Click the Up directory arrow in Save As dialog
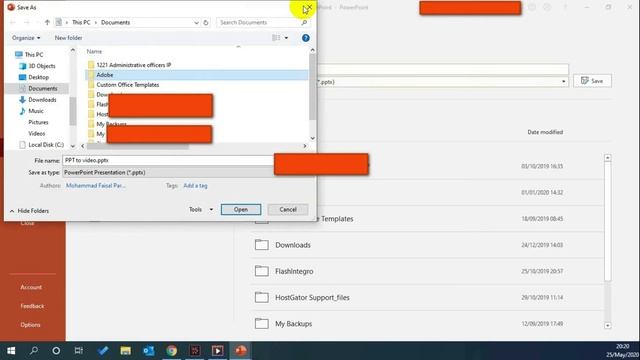 coord(47,22)
